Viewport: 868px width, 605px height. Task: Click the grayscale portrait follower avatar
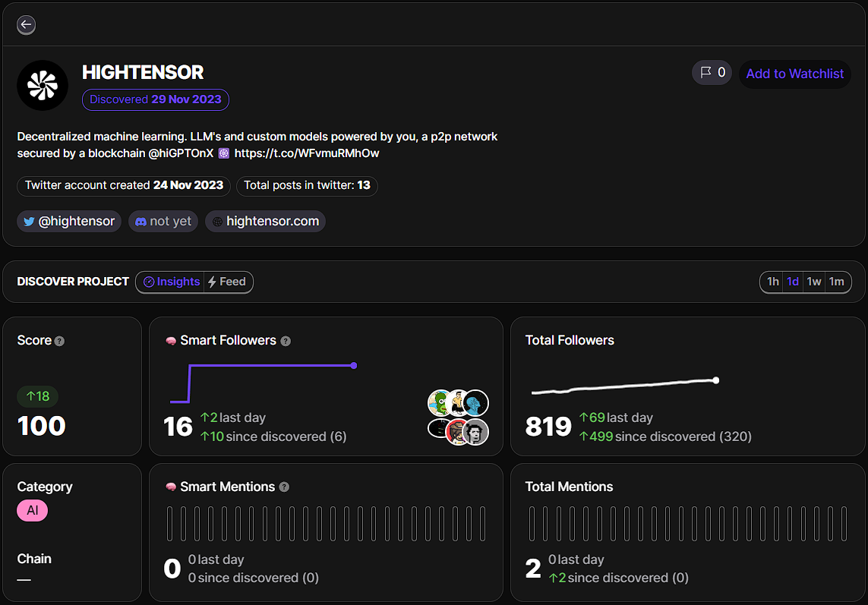pos(476,432)
